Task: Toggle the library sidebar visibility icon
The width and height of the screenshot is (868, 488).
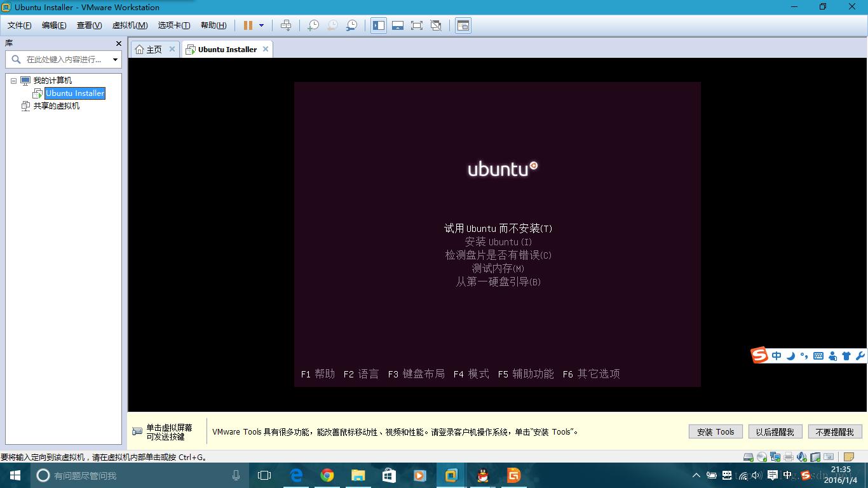Action: tap(379, 25)
